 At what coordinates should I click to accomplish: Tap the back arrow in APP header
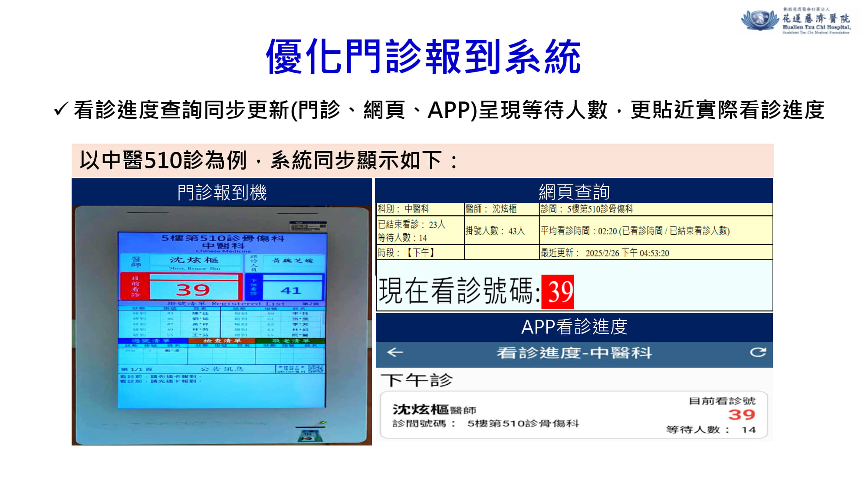coord(395,353)
